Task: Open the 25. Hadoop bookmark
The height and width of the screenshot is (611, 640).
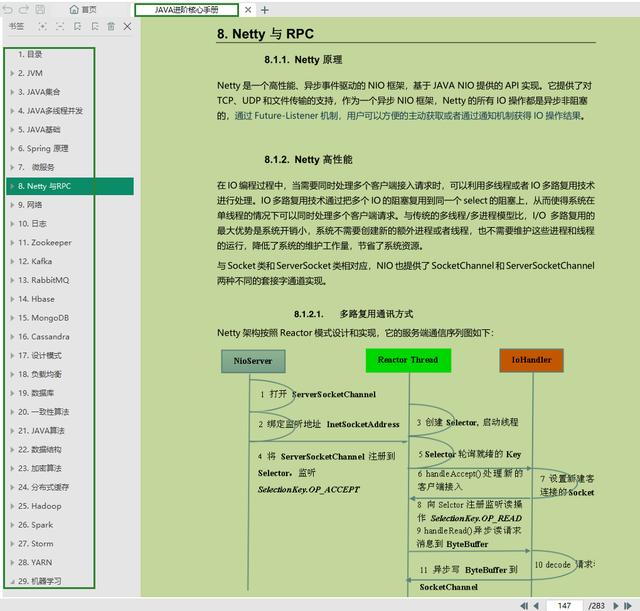Action: [40, 506]
